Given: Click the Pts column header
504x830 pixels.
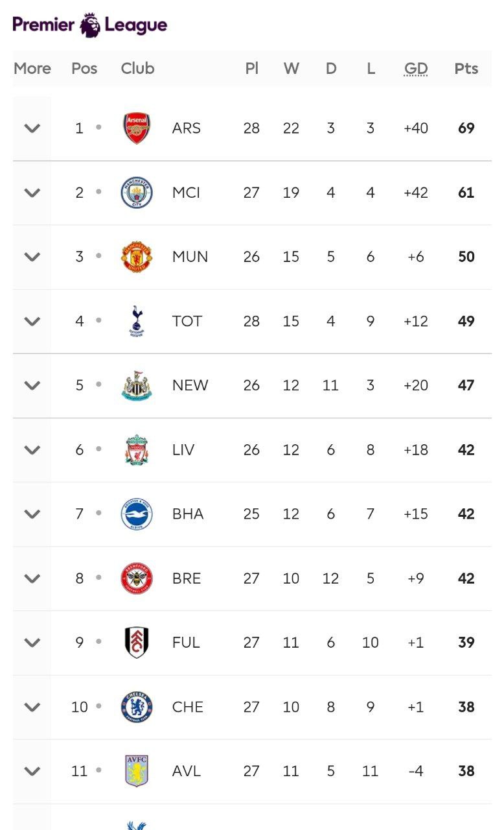Looking at the screenshot, I should pos(466,69).
